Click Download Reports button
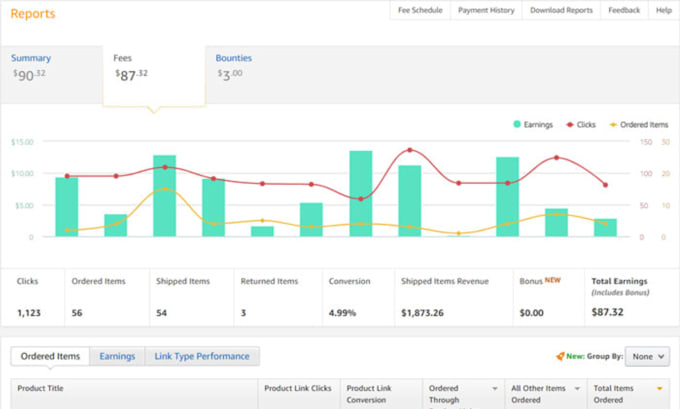680x409 pixels. 561,10
